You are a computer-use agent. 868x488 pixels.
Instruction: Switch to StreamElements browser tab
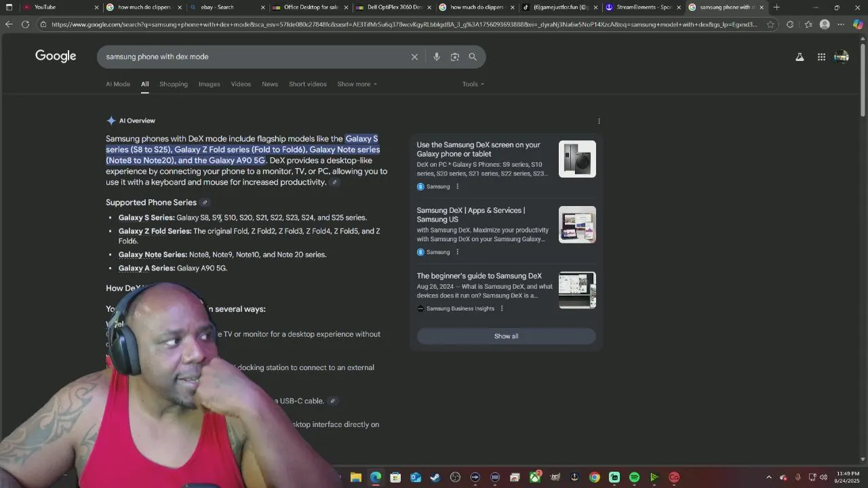click(x=643, y=7)
